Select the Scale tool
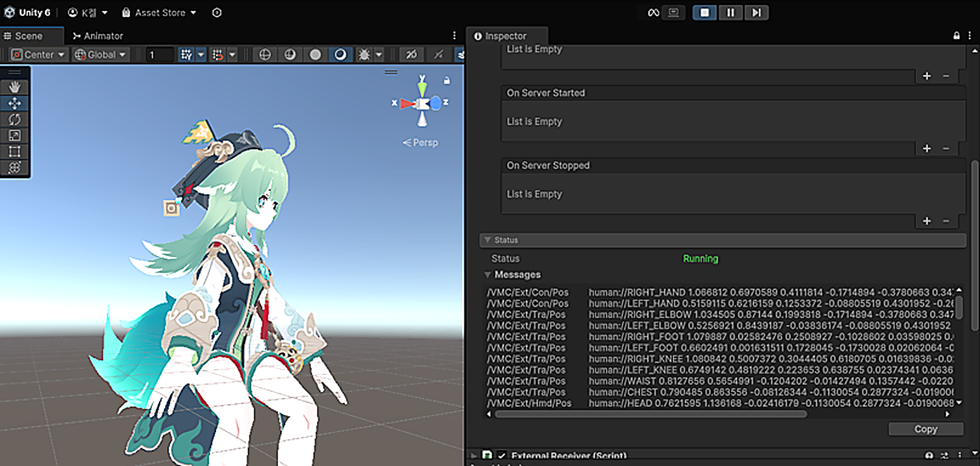980x466 pixels. [15, 135]
